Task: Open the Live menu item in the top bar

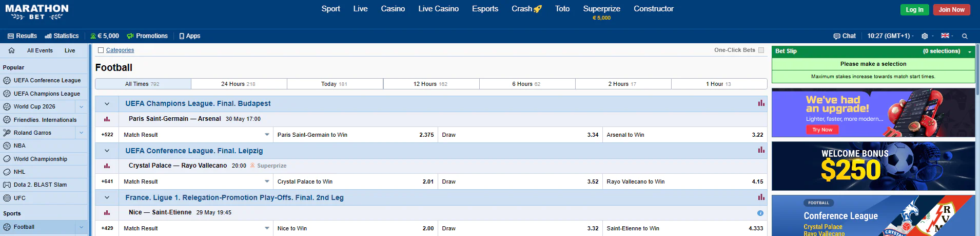Action: click(360, 9)
